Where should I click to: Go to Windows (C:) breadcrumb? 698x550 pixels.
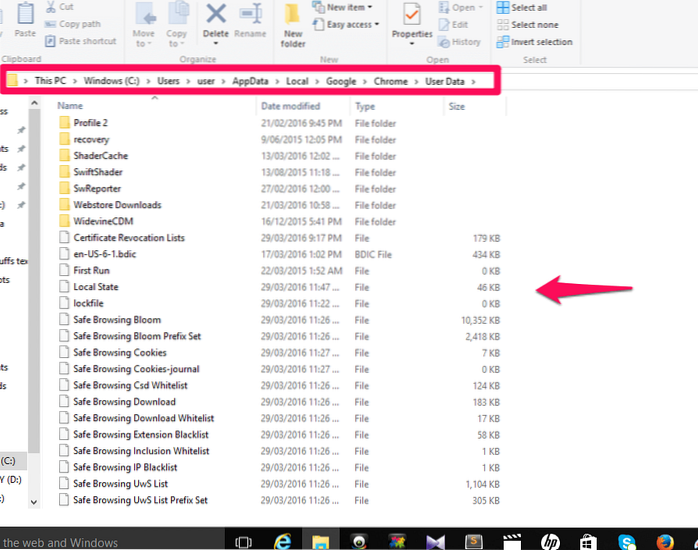point(111,81)
